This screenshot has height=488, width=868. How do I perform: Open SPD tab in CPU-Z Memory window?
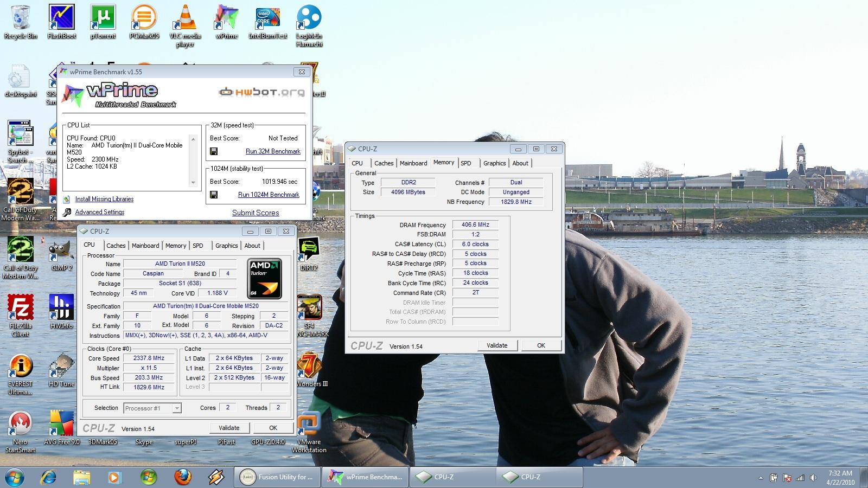(466, 163)
